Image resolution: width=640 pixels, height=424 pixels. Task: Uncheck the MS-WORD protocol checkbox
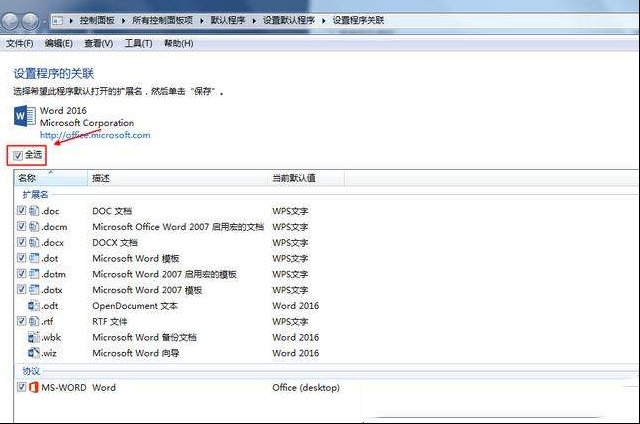pyautogui.click(x=21, y=387)
